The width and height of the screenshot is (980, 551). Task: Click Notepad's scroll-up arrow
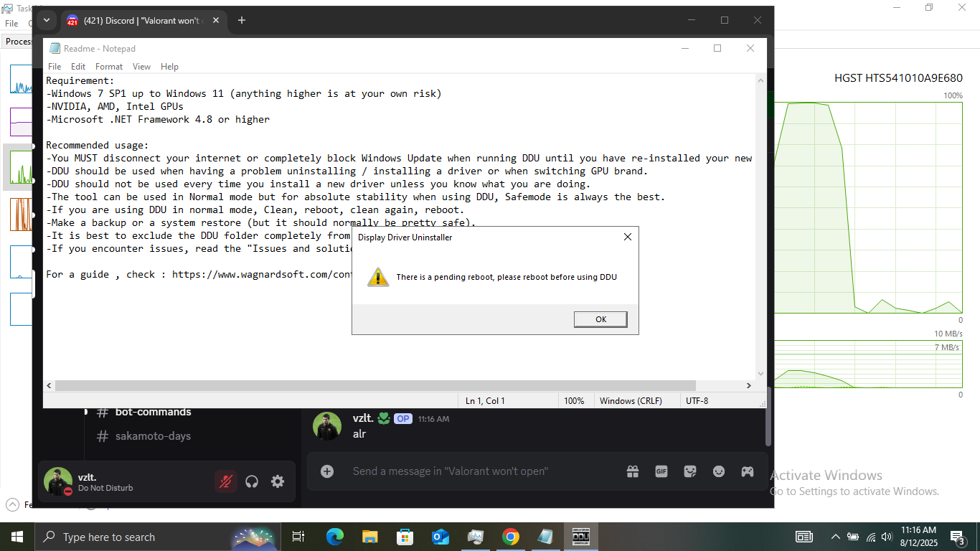[761, 80]
